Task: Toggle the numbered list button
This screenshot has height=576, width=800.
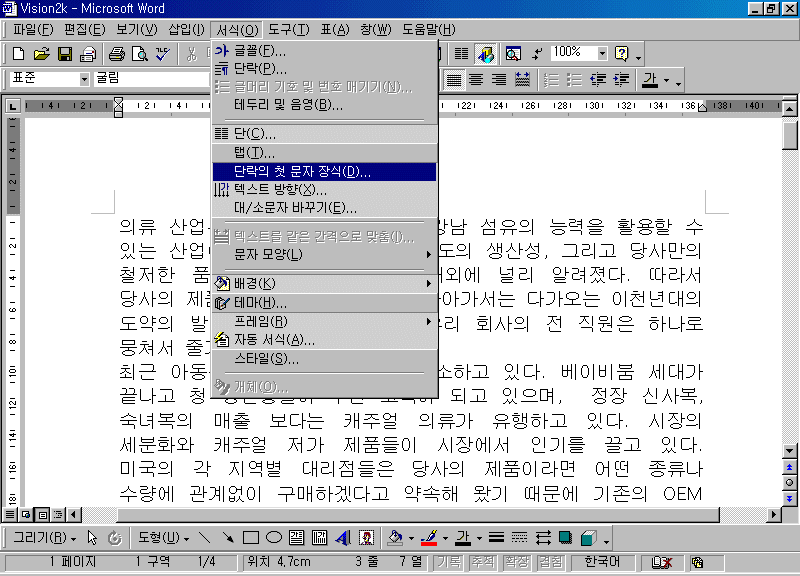Action: point(552,80)
